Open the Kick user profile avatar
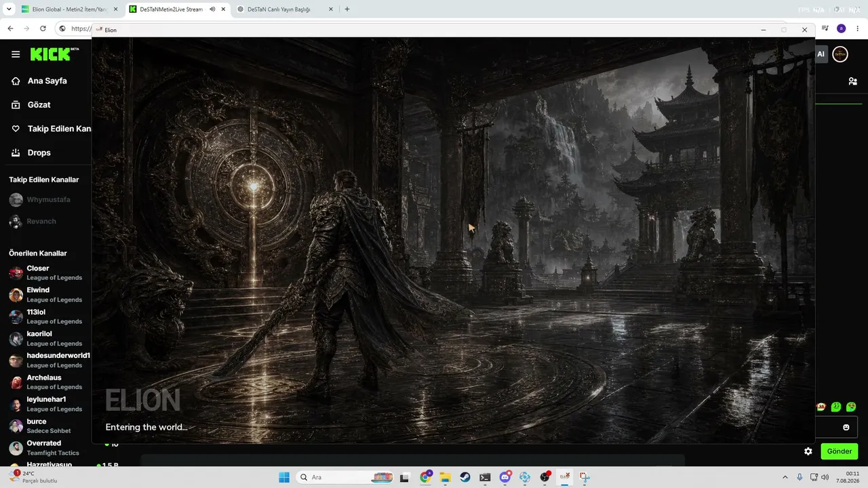This screenshot has height=488, width=868. pos(840,54)
